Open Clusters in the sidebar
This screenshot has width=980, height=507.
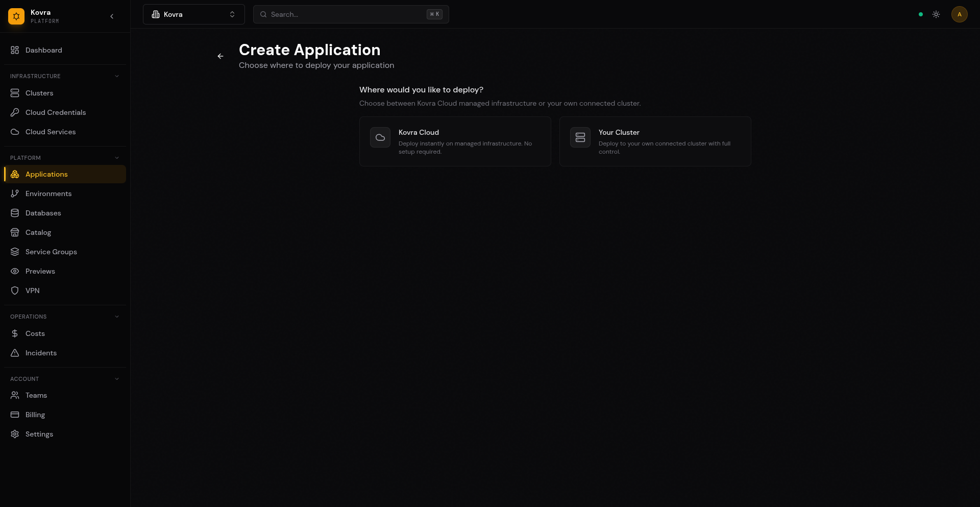(65, 93)
